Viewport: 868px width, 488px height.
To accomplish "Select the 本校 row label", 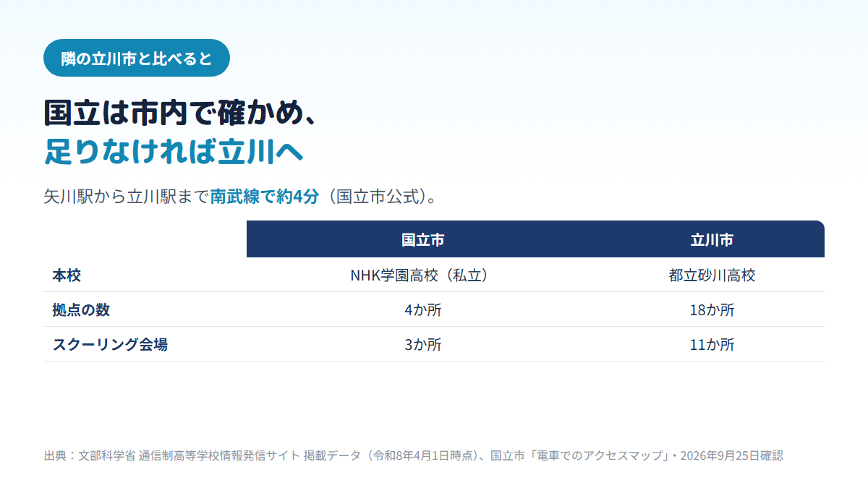I will point(67,275).
